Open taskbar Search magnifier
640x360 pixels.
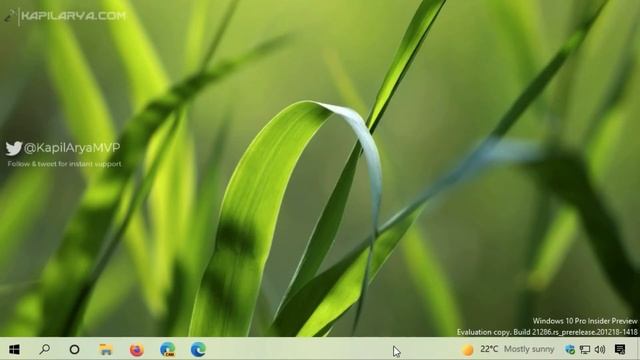pyautogui.click(x=44, y=349)
